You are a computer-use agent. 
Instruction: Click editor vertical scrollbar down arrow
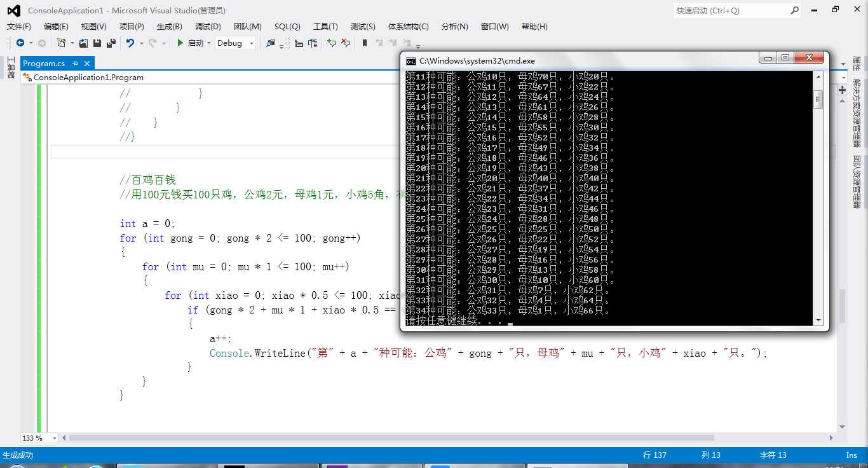843,427
